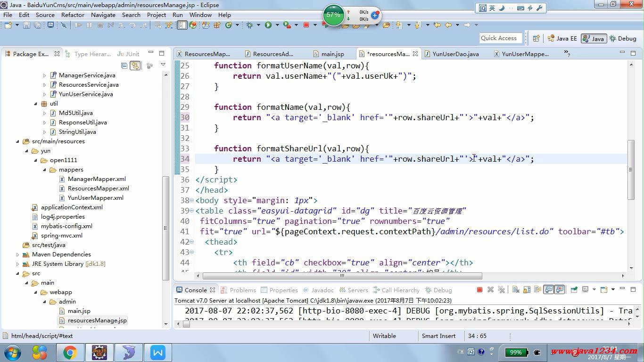644x362 pixels.
Task: Expand the Maven Dependencies node
Action: pyautogui.click(x=18, y=255)
